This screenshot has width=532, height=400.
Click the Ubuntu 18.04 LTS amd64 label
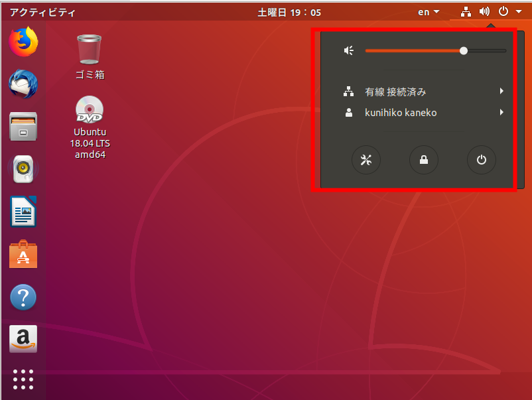[x=90, y=143]
